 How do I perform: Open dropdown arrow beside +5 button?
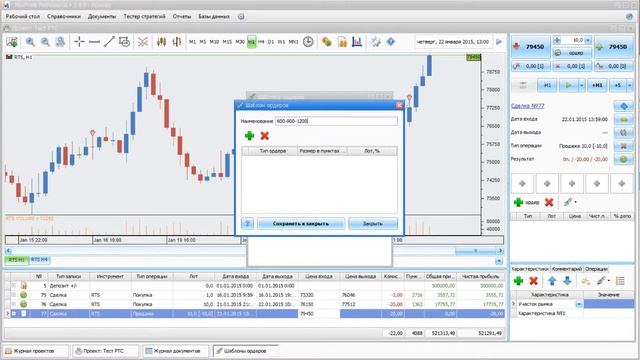click(629, 85)
